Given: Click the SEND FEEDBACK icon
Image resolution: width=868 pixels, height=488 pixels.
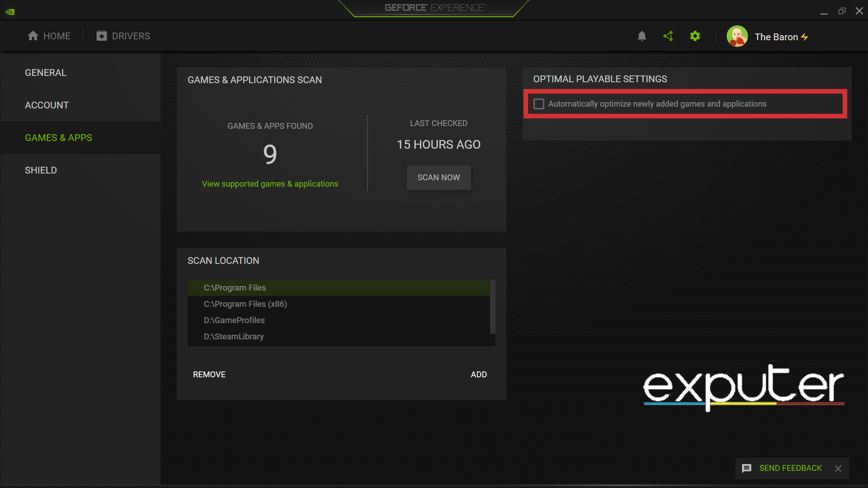Looking at the screenshot, I should 746,468.
